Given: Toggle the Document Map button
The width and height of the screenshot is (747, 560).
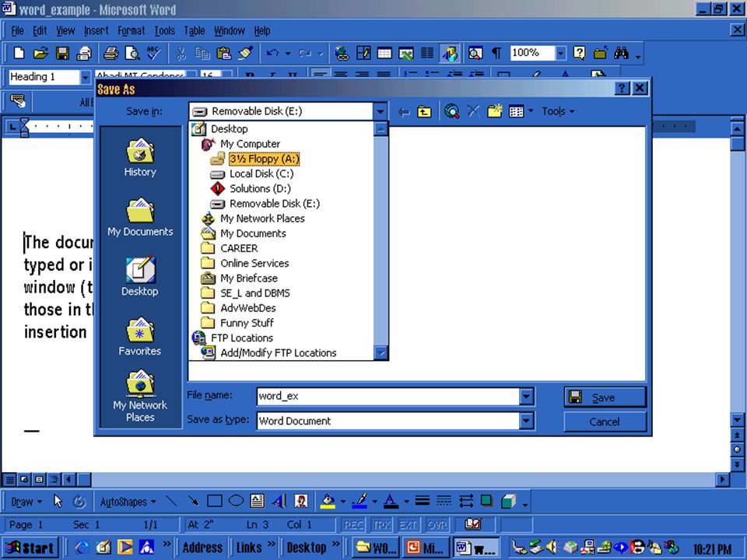Looking at the screenshot, I should (475, 53).
